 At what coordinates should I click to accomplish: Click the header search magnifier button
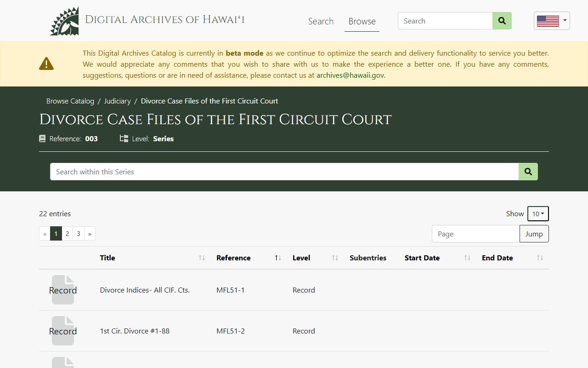point(502,21)
